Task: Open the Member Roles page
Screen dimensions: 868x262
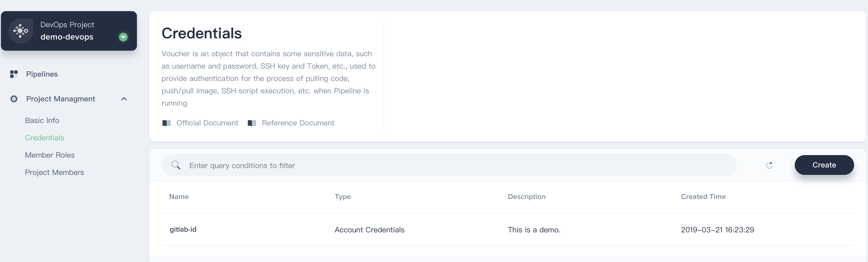Action: pos(50,155)
